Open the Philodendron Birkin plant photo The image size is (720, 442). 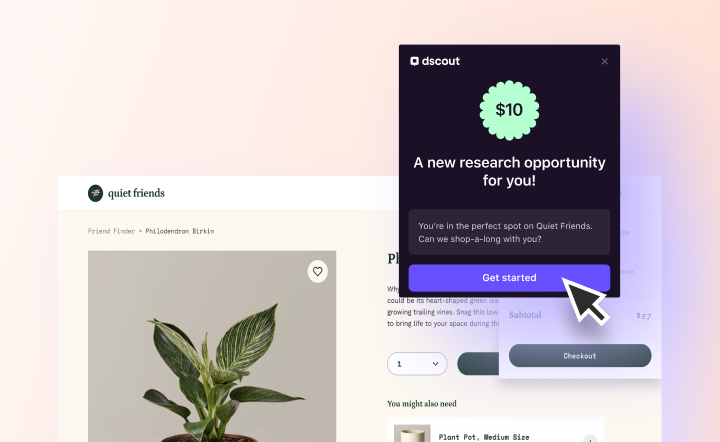(x=212, y=346)
